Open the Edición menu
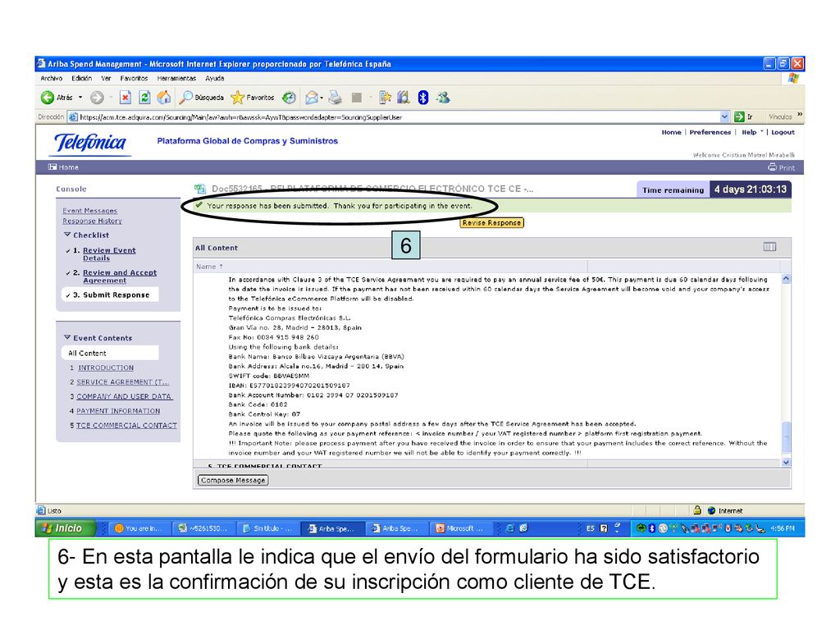 pos(81,78)
